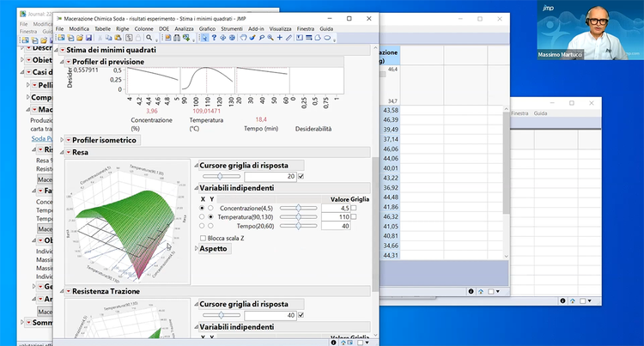Open the red triangle menu for Resa
Screen dimensions: 644x346
pyautogui.click(x=67, y=152)
